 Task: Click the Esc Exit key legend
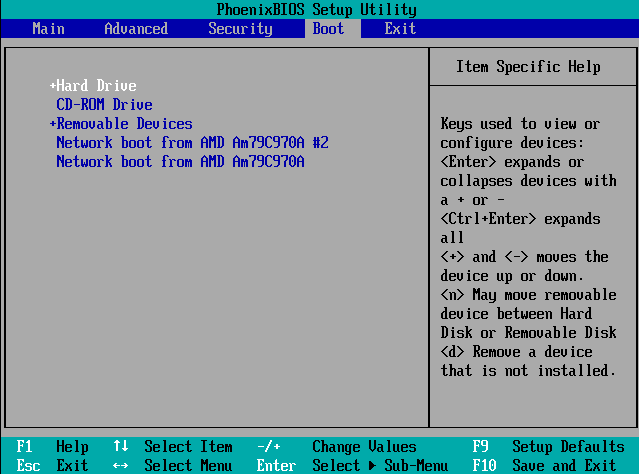tap(53, 465)
